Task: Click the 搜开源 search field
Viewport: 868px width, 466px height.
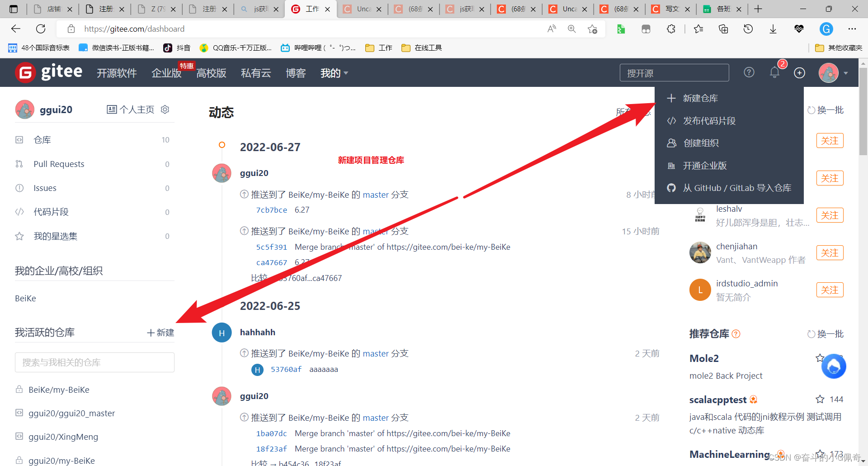Action: 674,73
